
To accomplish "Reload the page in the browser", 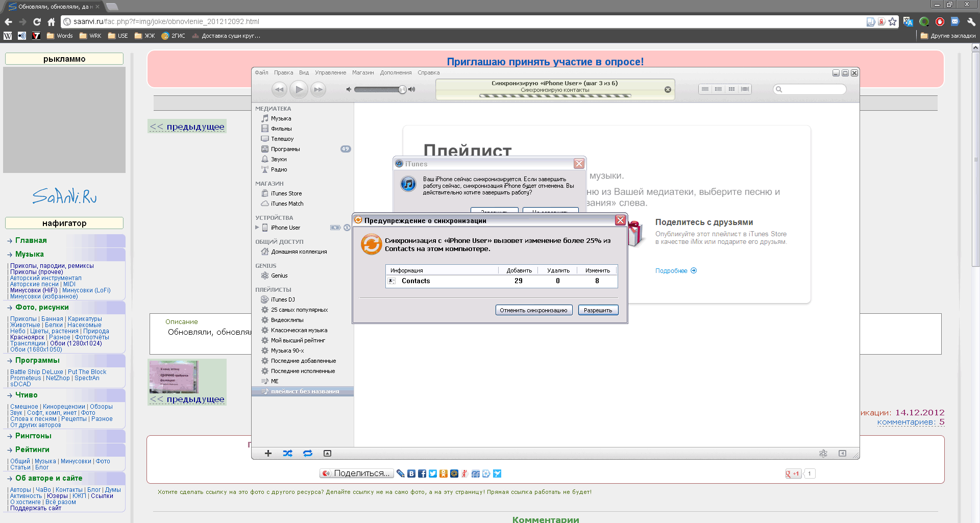I will [x=37, y=21].
